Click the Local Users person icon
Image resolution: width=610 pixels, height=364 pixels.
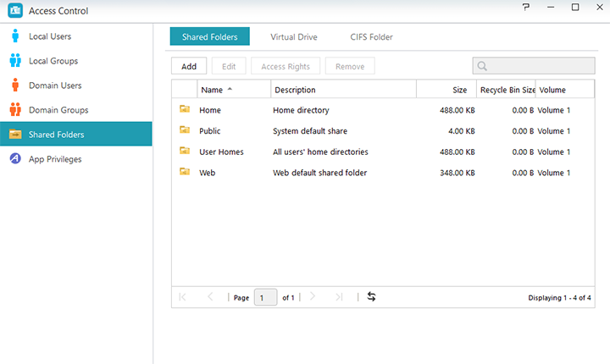(x=15, y=36)
